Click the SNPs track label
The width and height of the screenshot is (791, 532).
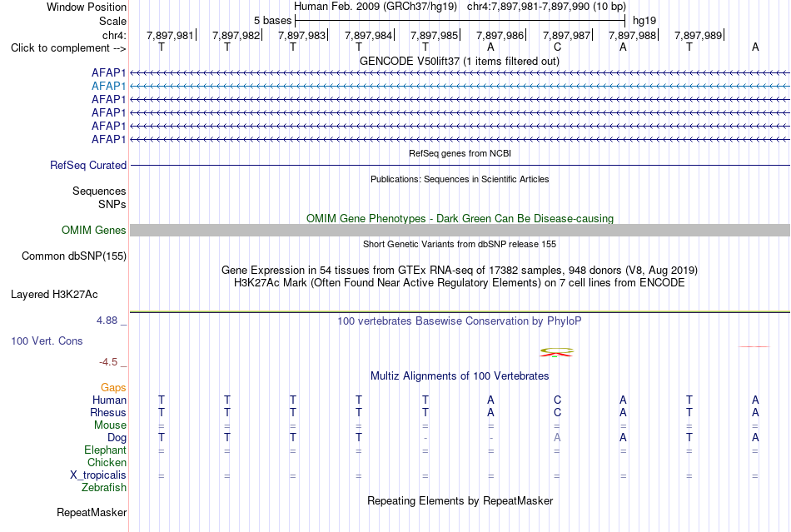112,204
